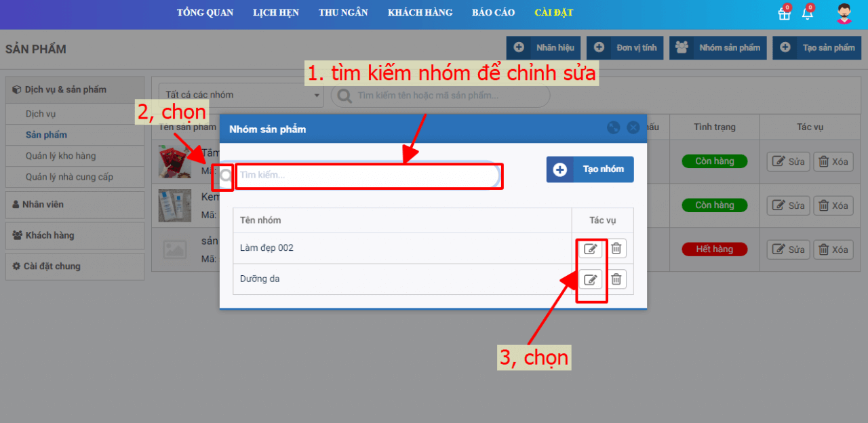Click the edit icon for Dưỡng da
868x423 pixels.
point(590,279)
